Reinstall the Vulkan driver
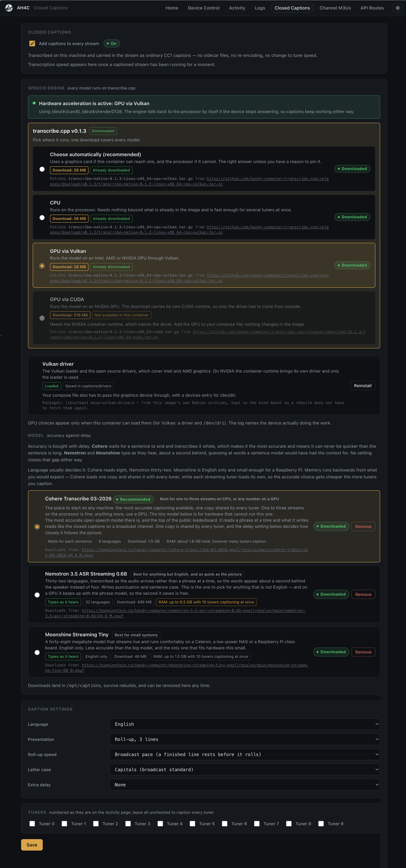 [x=363, y=386]
